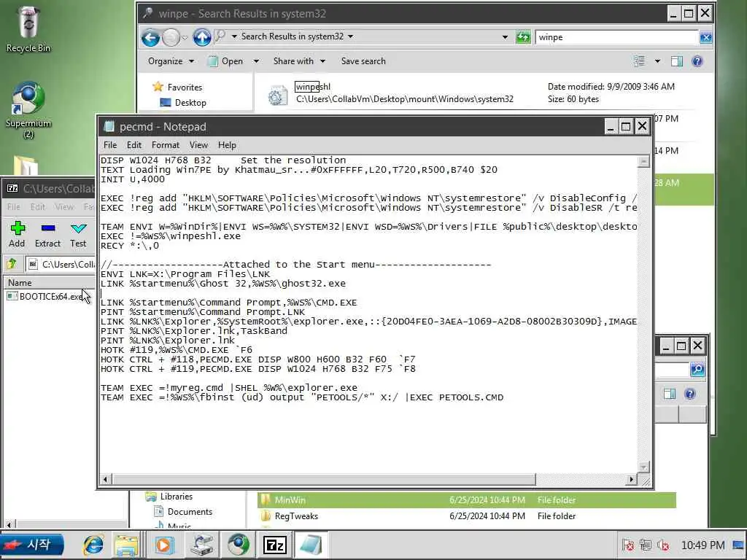The width and height of the screenshot is (747, 560).
Task: Go back in Search Results explorer window
Action: pyautogui.click(x=150, y=37)
